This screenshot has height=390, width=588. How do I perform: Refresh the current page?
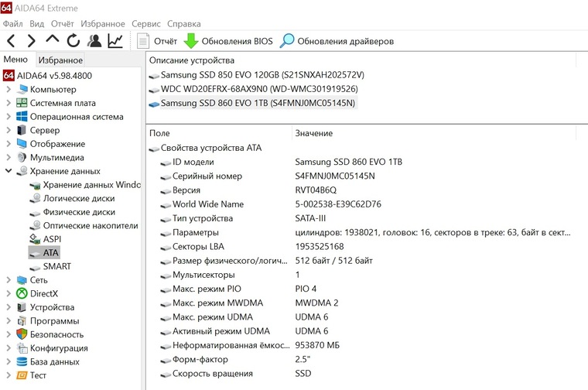point(73,40)
